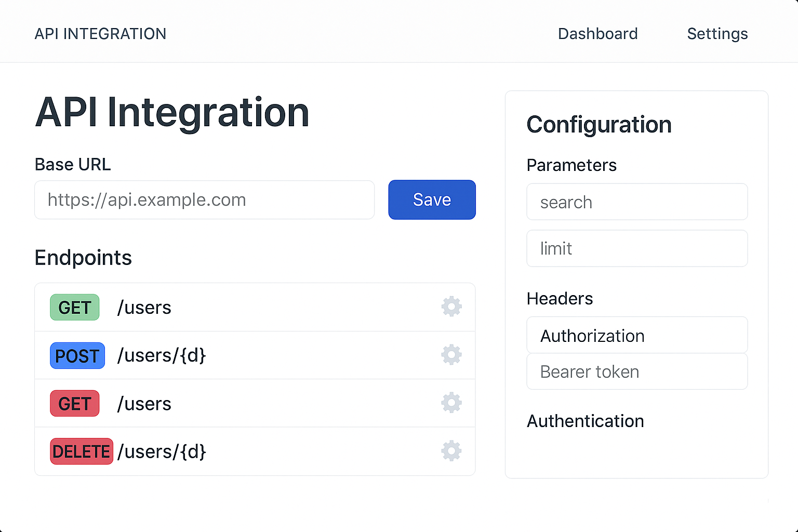The image size is (798, 532).
Task: Click the search parameter field
Action: click(x=637, y=202)
